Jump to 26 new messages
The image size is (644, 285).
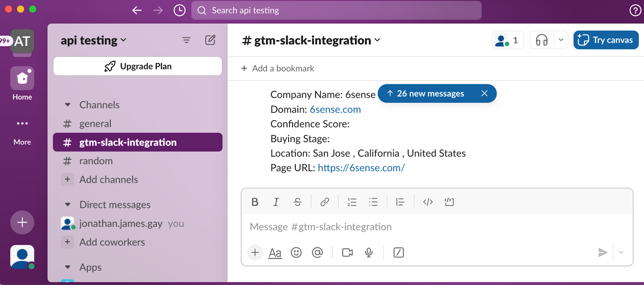pos(426,93)
